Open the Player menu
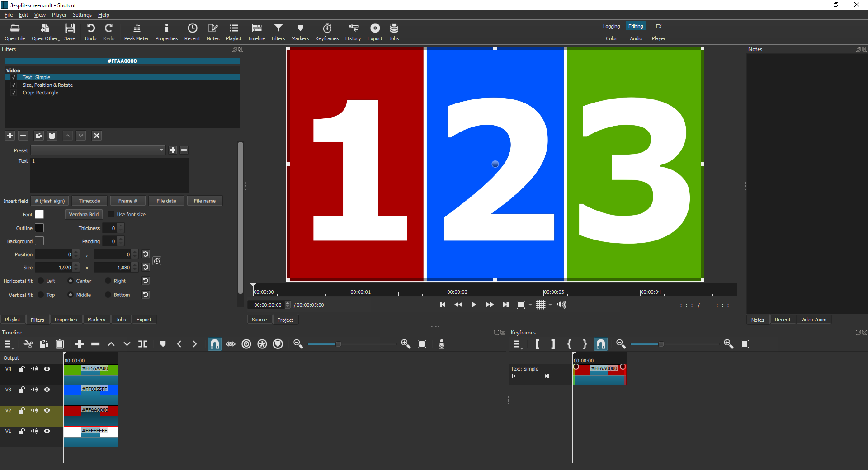The width and height of the screenshot is (868, 470). [59, 15]
